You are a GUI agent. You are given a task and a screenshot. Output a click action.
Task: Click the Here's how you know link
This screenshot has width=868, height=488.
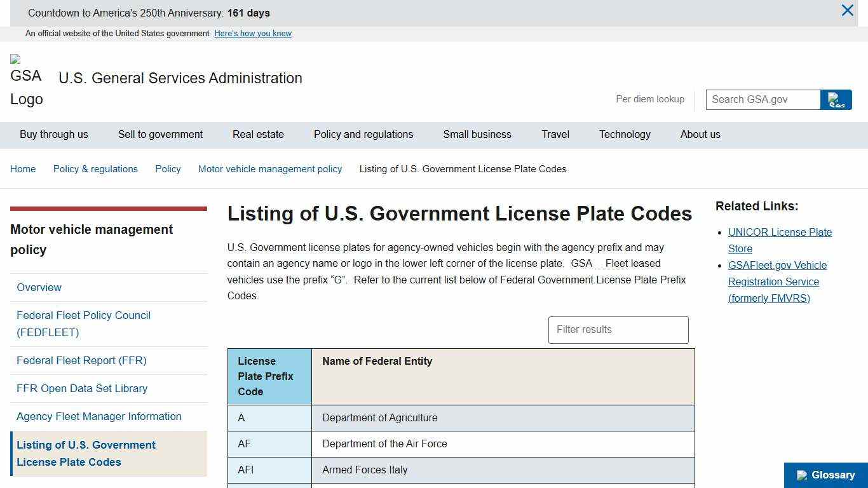coord(253,33)
